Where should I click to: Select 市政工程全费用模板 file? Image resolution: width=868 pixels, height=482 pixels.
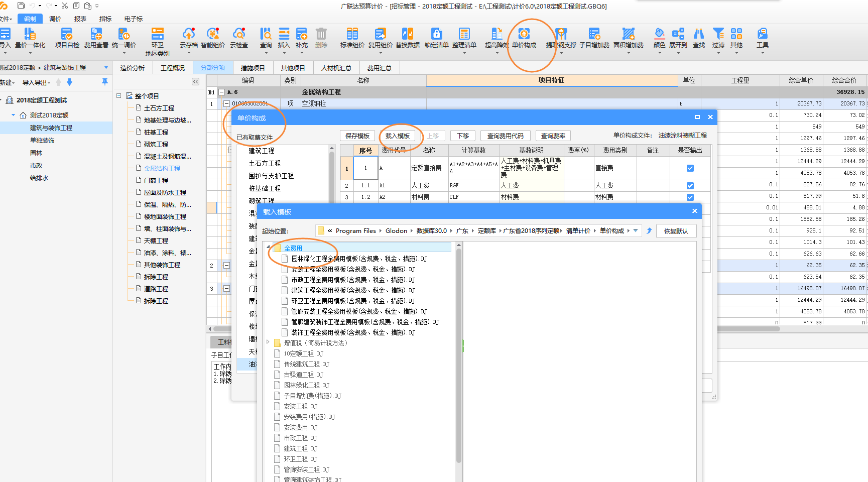pyautogui.click(x=353, y=280)
